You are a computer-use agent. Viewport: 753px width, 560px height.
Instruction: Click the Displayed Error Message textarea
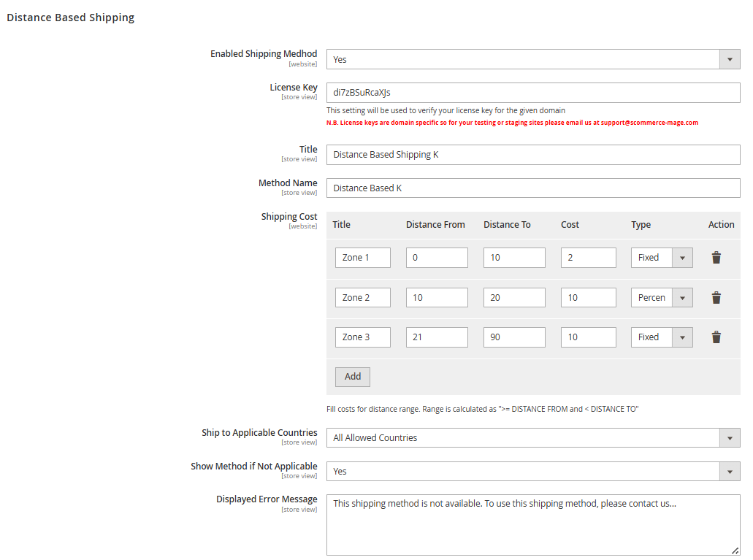[x=532, y=524]
